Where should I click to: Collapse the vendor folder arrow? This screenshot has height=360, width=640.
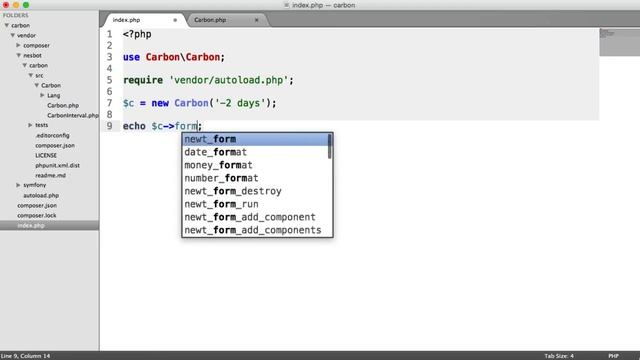tap(13, 36)
